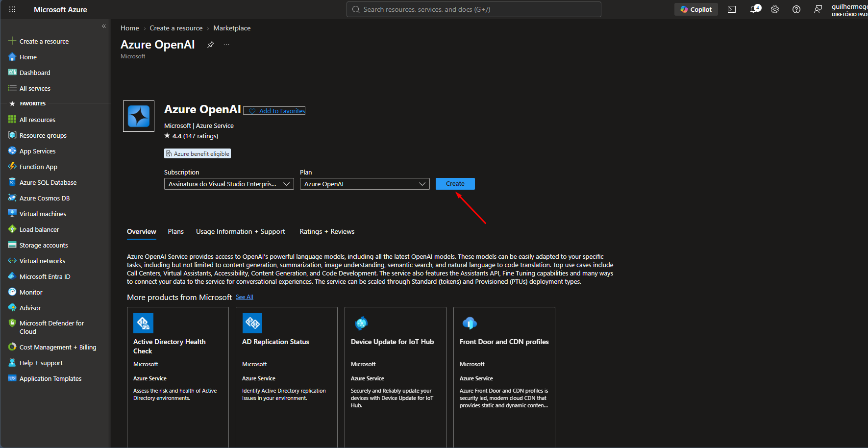Pin Azure OpenAI to dashboard
This screenshot has width=868, height=448.
pyautogui.click(x=211, y=45)
